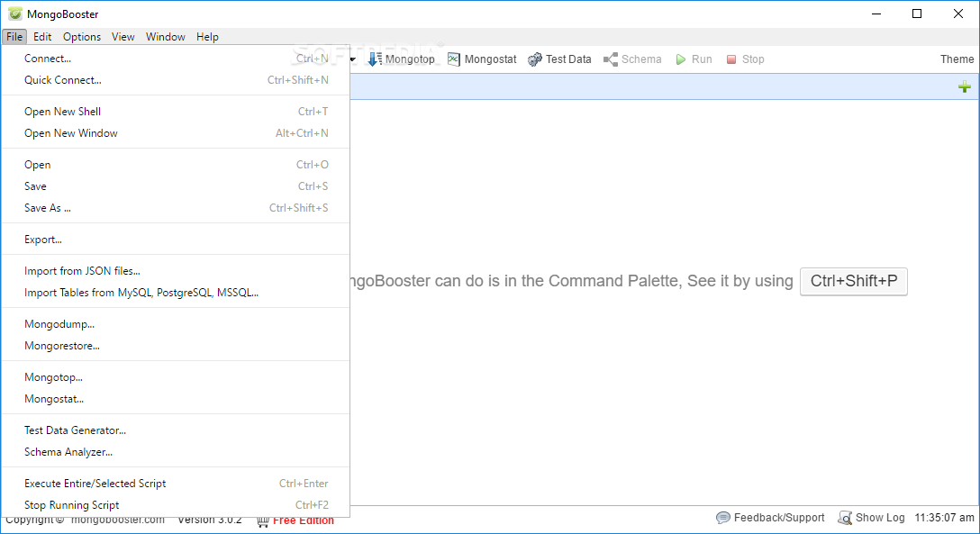Click the Run toolbar label
The height and width of the screenshot is (534, 980).
pyautogui.click(x=702, y=59)
